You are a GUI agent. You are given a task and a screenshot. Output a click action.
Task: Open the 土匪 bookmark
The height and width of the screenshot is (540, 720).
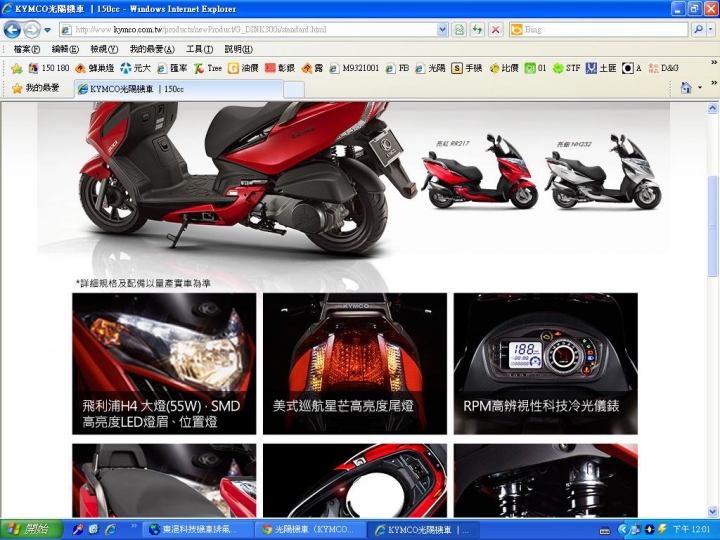point(601,68)
